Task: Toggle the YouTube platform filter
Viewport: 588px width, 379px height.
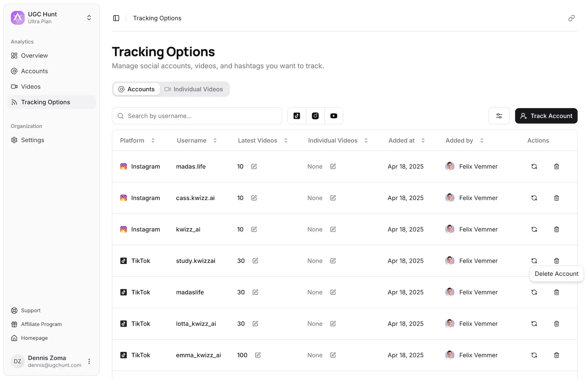Action: tap(334, 116)
